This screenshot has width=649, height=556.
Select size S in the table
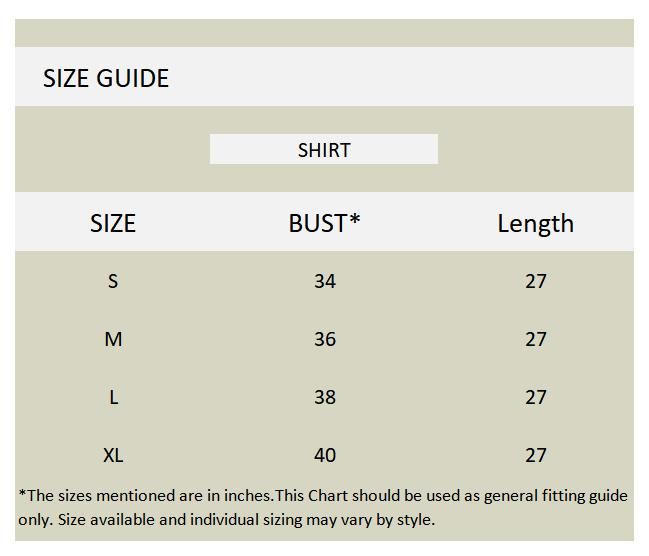(113, 281)
